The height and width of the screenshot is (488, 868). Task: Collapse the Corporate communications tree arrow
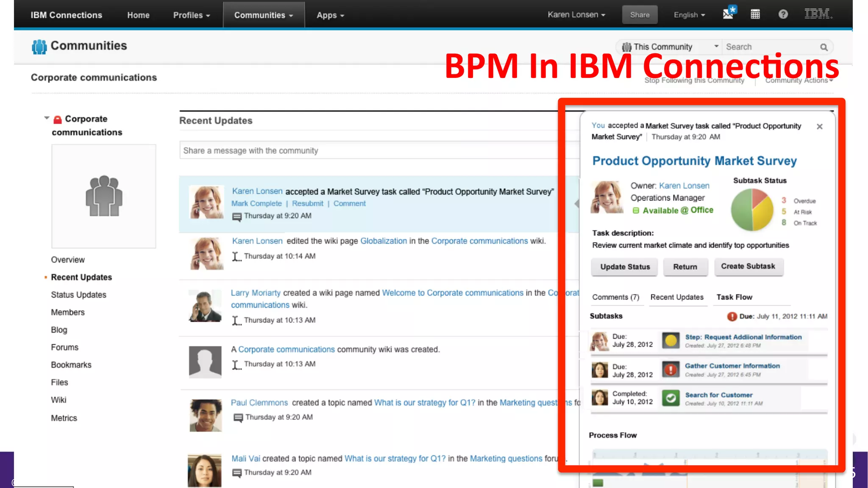point(47,118)
